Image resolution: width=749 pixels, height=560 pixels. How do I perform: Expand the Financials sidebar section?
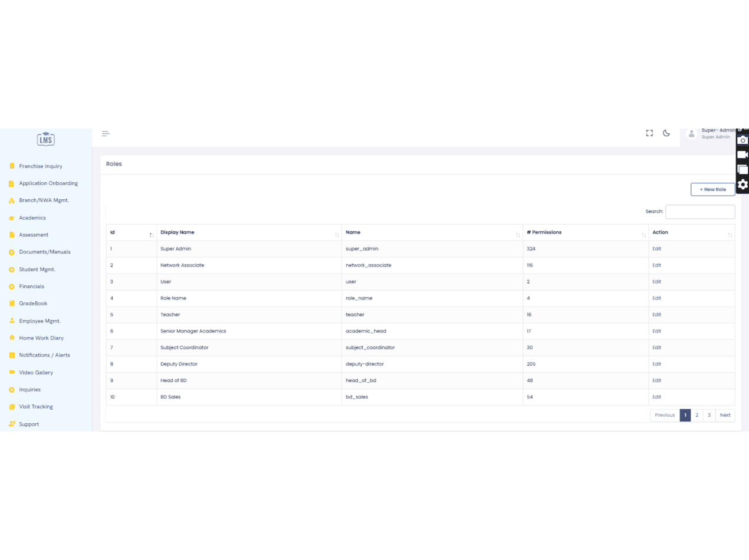pyautogui.click(x=31, y=286)
